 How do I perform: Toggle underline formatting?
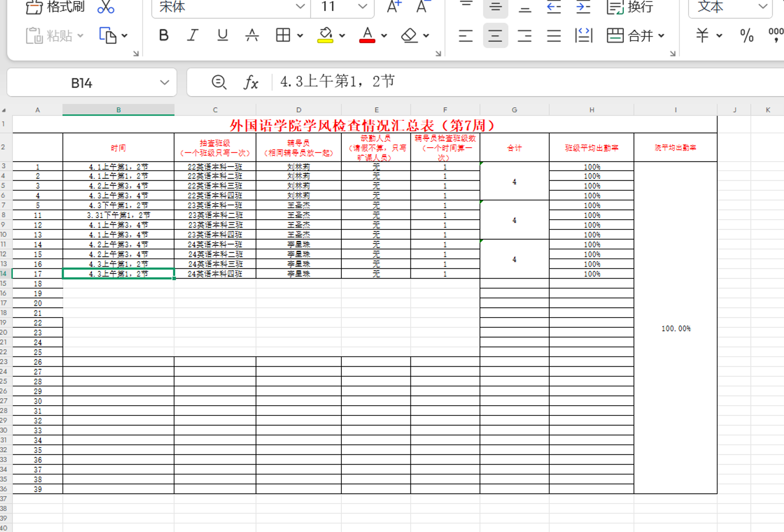(x=222, y=35)
